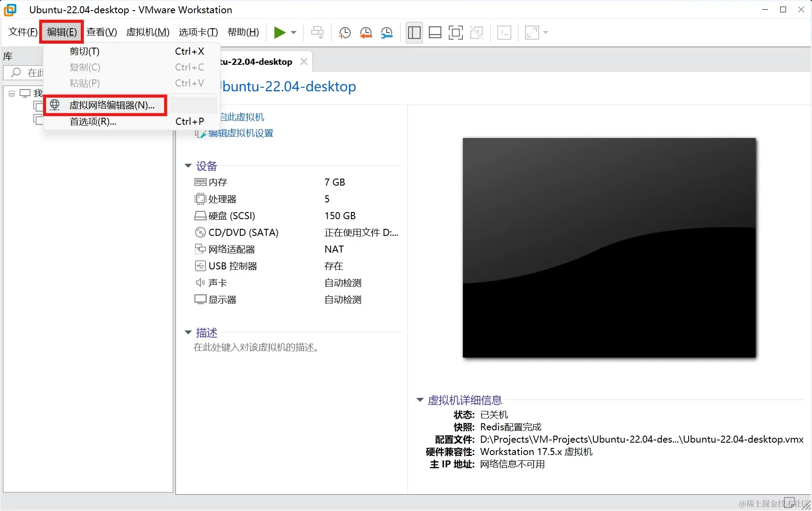Screen dimensions: 812x511
Task: Open the power options dropdown arrow beside the play icon
Action: (x=294, y=32)
